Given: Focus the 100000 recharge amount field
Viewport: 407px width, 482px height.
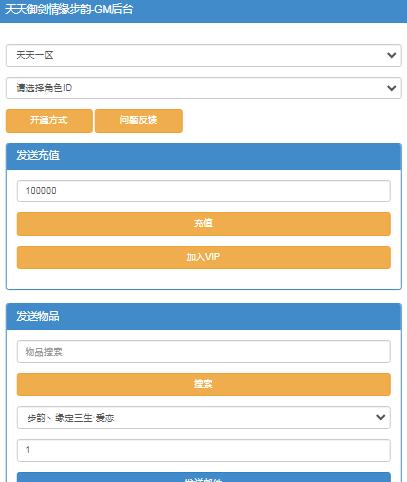Looking at the screenshot, I should point(203,191).
